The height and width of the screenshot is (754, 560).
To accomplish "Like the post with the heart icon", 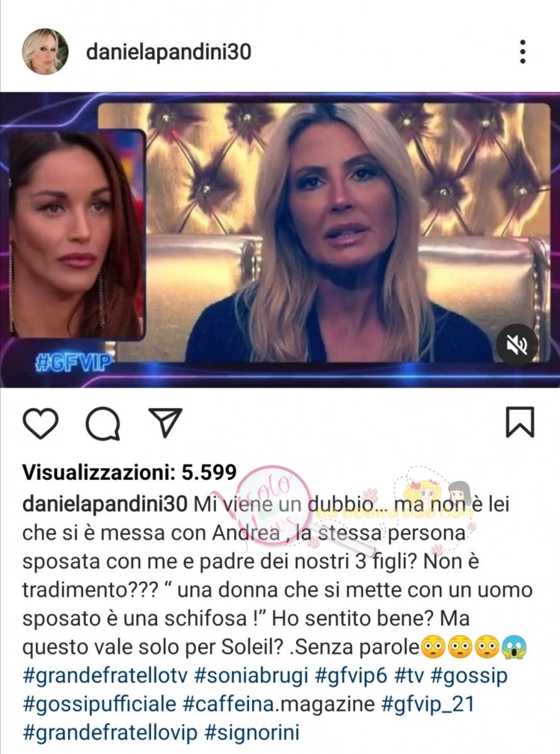I will click(40, 423).
